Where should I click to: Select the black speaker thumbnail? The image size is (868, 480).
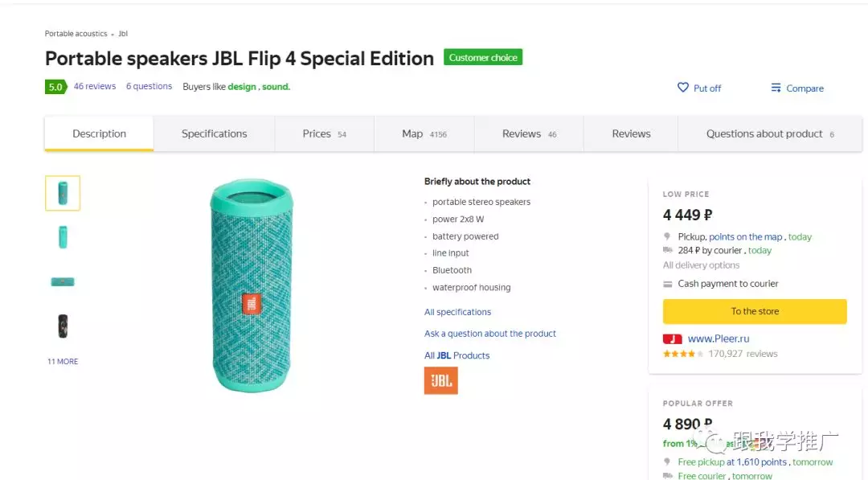pos(63,326)
